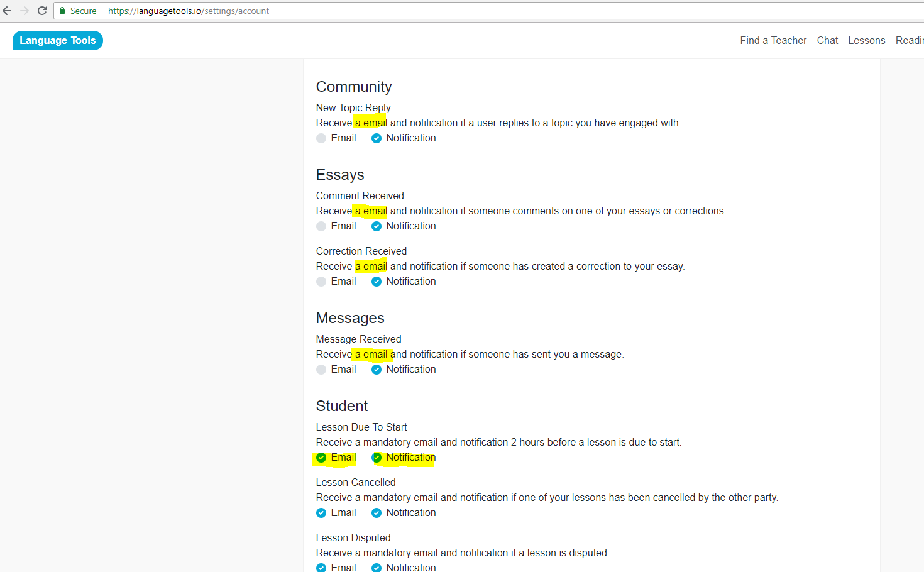Open Find a Teacher page
This screenshot has width=924, height=572.
pyautogui.click(x=773, y=40)
